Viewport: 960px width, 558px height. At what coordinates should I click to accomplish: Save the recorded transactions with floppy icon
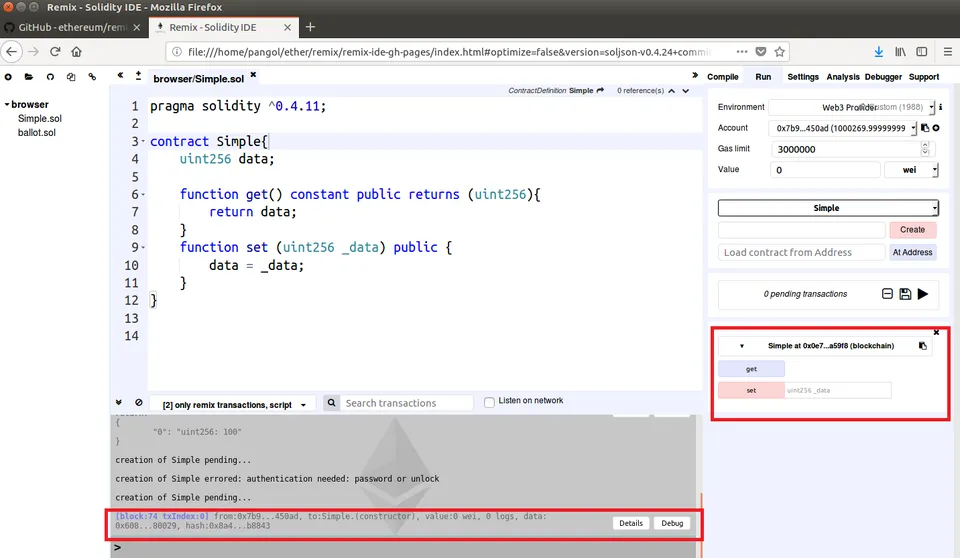pyautogui.click(x=905, y=294)
